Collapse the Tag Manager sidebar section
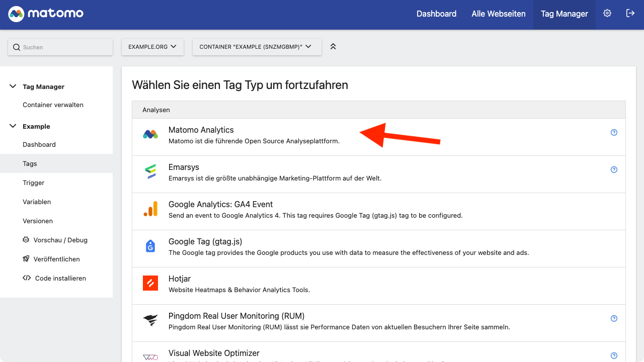The height and width of the screenshot is (362, 644). click(x=13, y=86)
